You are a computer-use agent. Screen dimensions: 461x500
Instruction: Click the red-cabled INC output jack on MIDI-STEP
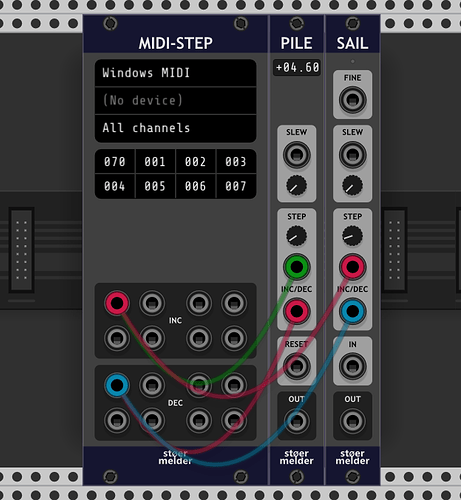pos(117,303)
